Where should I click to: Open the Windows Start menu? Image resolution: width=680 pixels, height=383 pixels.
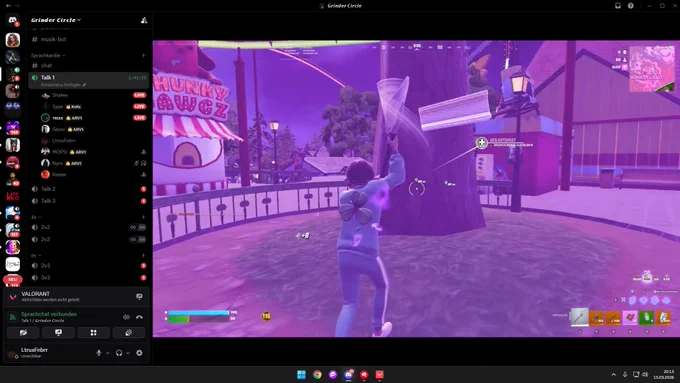(x=301, y=375)
